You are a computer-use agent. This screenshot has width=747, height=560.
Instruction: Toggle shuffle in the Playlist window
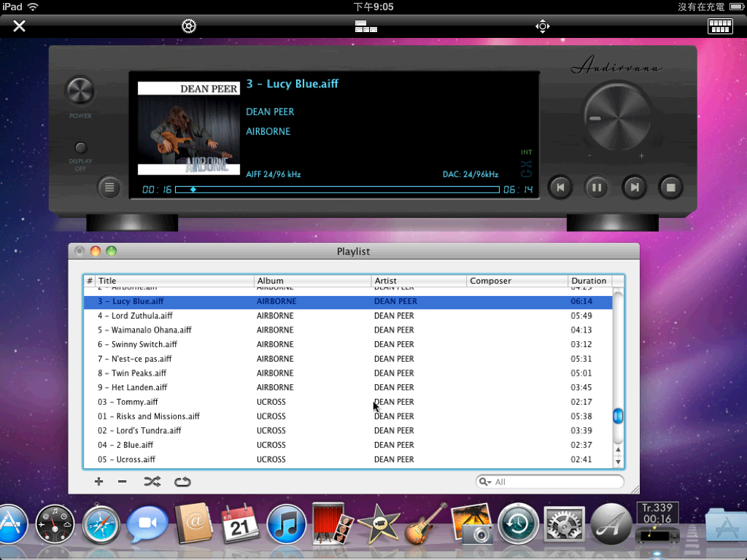tap(152, 481)
